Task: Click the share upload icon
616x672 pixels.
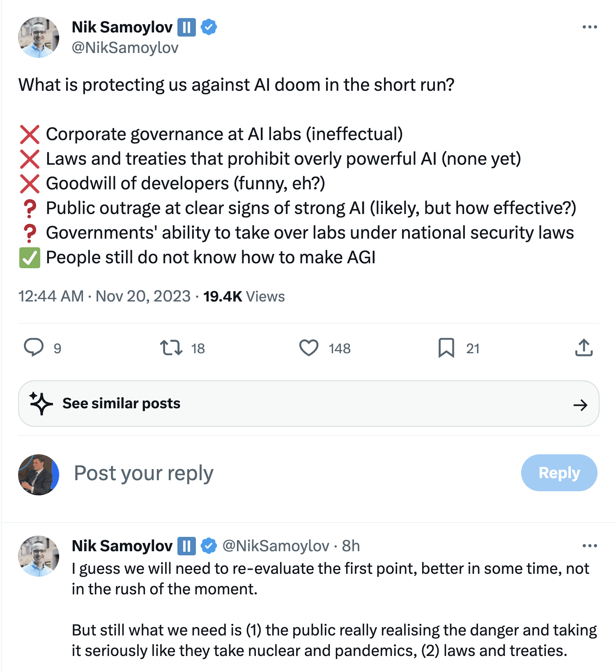Action: [584, 348]
